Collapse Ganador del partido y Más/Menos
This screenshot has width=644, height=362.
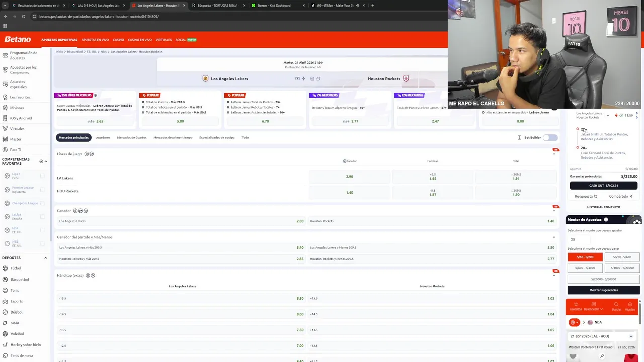554,237
